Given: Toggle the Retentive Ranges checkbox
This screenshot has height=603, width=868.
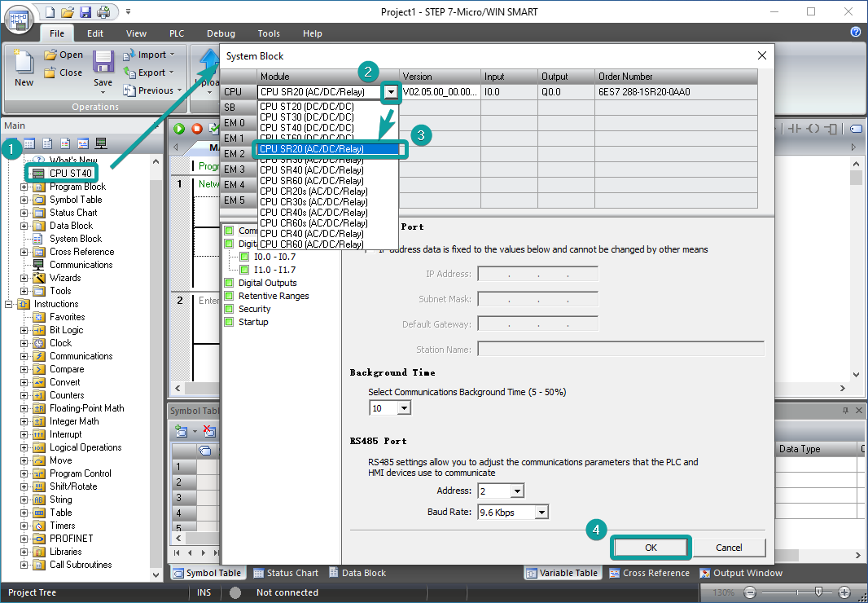Looking at the screenshot, I should tap(229, 296).
